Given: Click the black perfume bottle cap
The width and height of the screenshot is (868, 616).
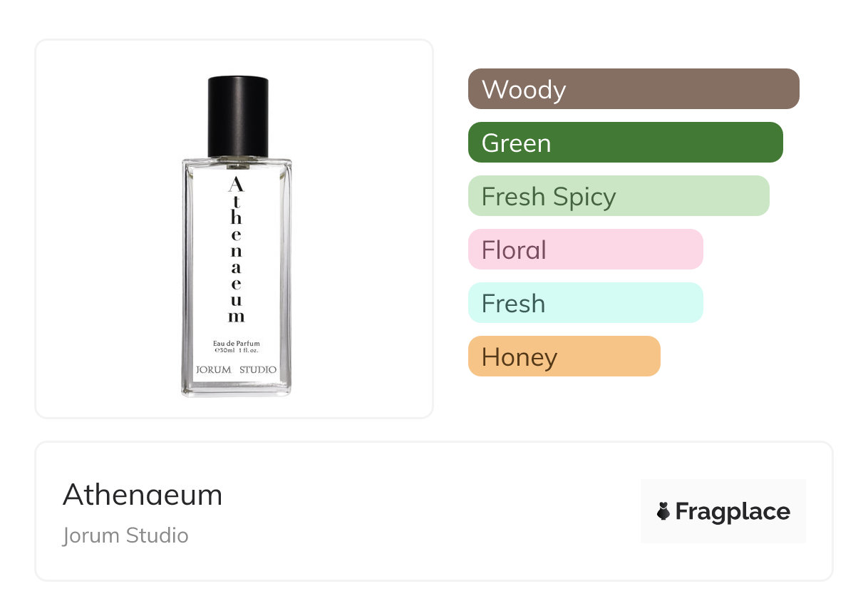Looking at the screenshot, I should click(238, 115).
